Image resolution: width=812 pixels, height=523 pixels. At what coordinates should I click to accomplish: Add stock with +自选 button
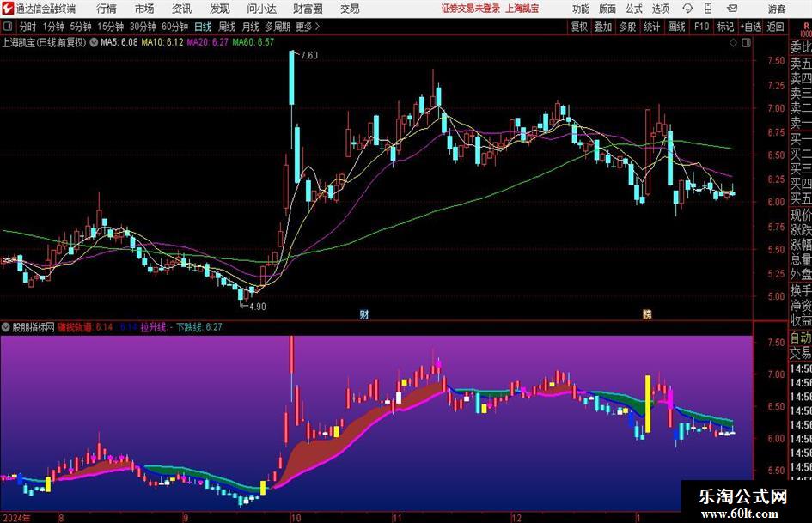[x=750, y=27]
